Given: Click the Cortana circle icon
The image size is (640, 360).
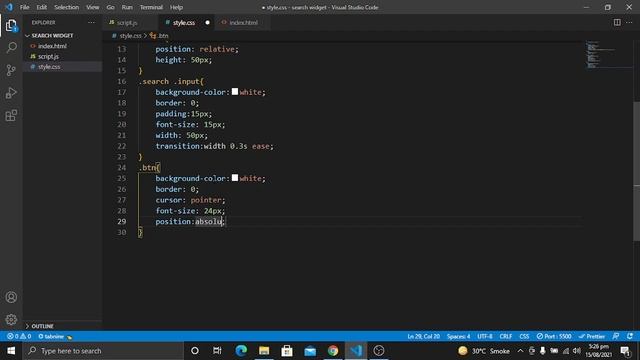Looking at the screenshot, I should click(195, 351).
